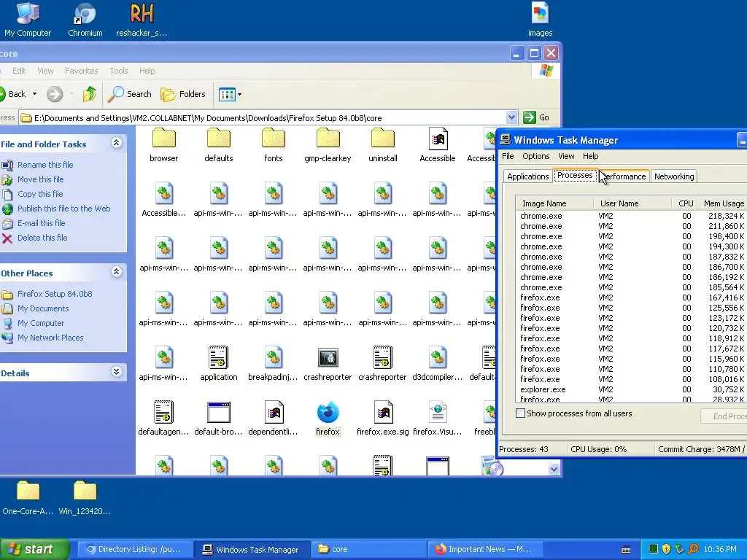Open the My Computer desktop icon
Image resolution: width=747 pixels, height=560 pixels.
[x=28, y=19]
